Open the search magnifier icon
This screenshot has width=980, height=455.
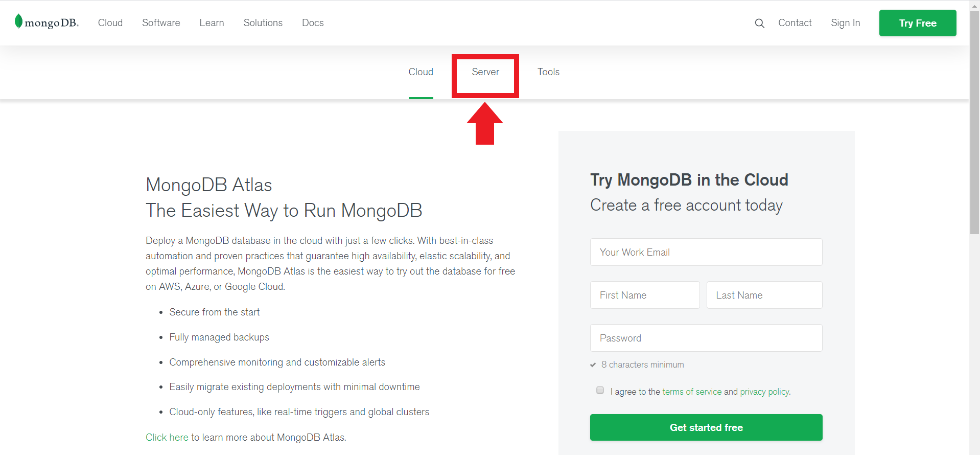[x=760, y=23]
